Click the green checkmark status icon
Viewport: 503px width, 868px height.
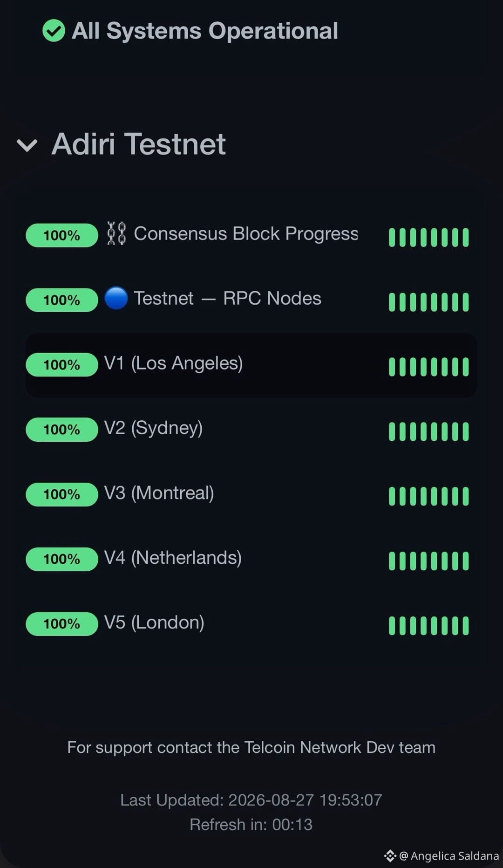[x=54, y=31]
